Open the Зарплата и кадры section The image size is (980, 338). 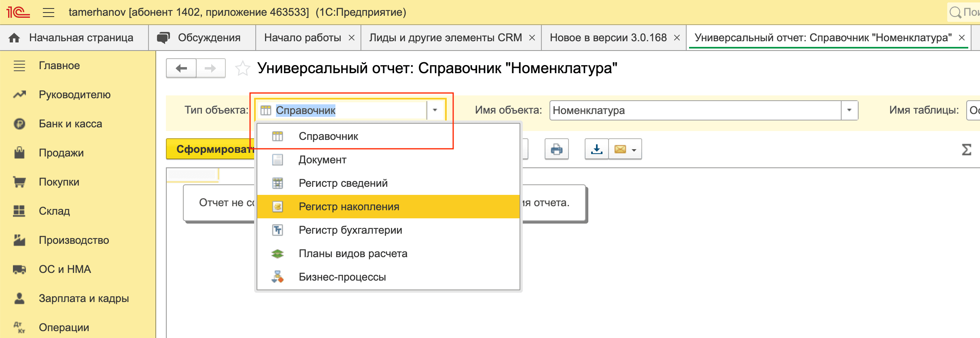point(84,298)
